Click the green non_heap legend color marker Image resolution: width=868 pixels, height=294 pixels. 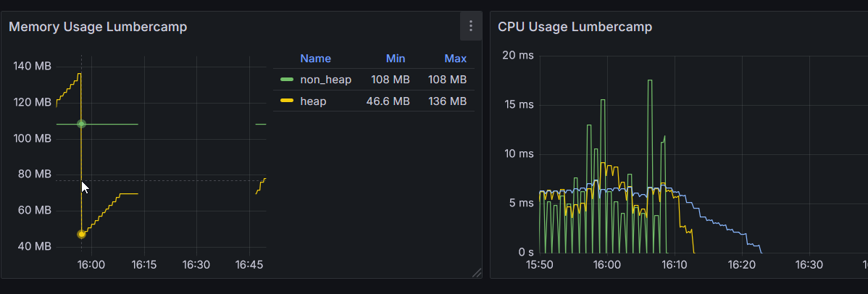[287, 80]
